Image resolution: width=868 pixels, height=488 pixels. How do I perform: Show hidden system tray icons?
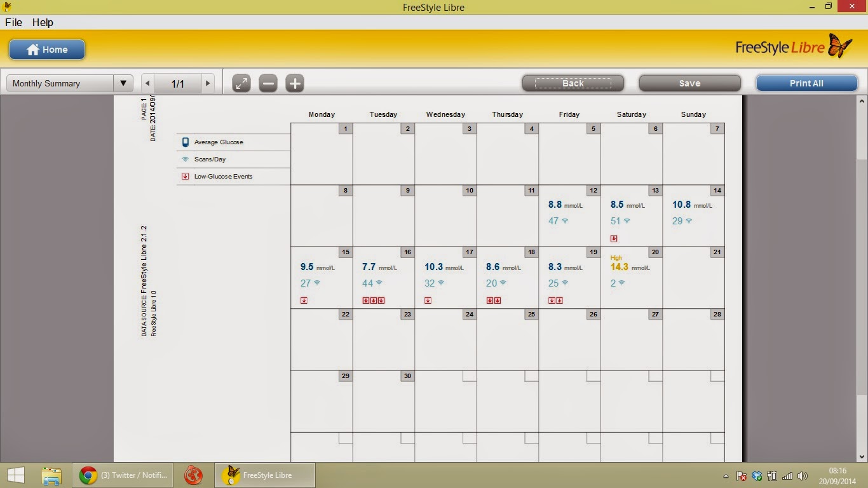726,476
